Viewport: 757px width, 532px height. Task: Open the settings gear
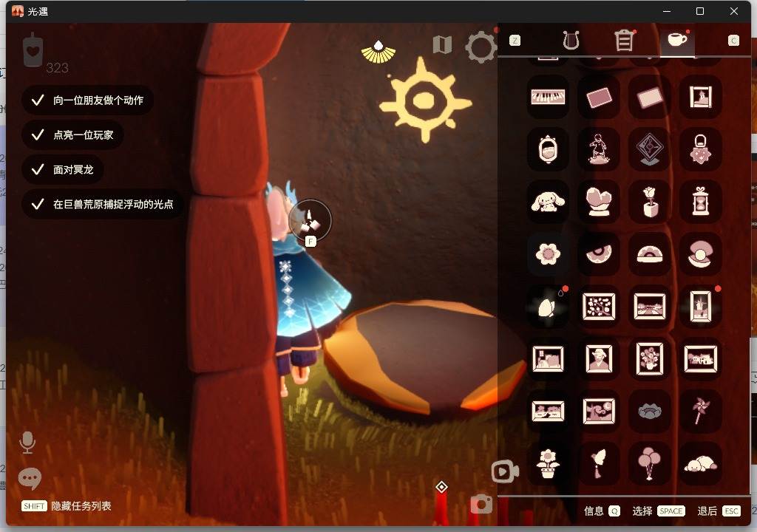(x=481, y=47)
